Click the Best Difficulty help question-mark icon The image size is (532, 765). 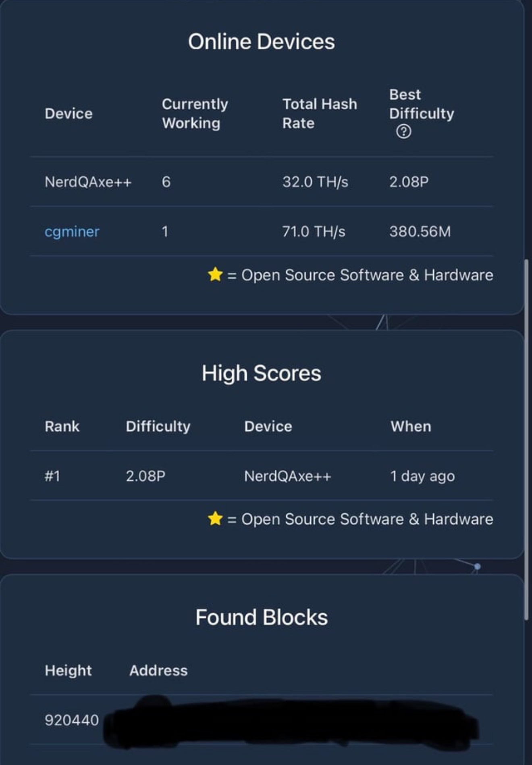click(403, 131)
